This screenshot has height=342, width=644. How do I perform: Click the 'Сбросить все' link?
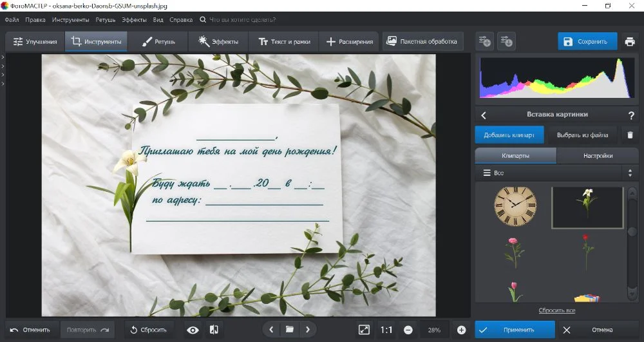pos(557,310)
